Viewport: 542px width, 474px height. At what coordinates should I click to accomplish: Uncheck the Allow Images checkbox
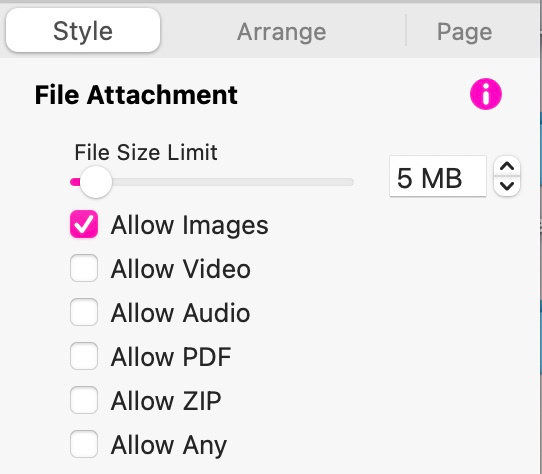tap(84, 224)
